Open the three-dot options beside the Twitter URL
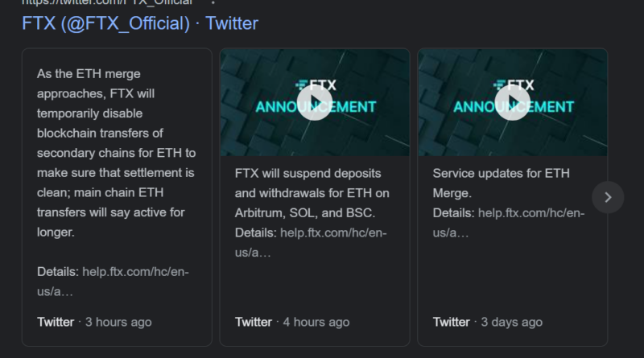644x358 pixels. point(213,2)
